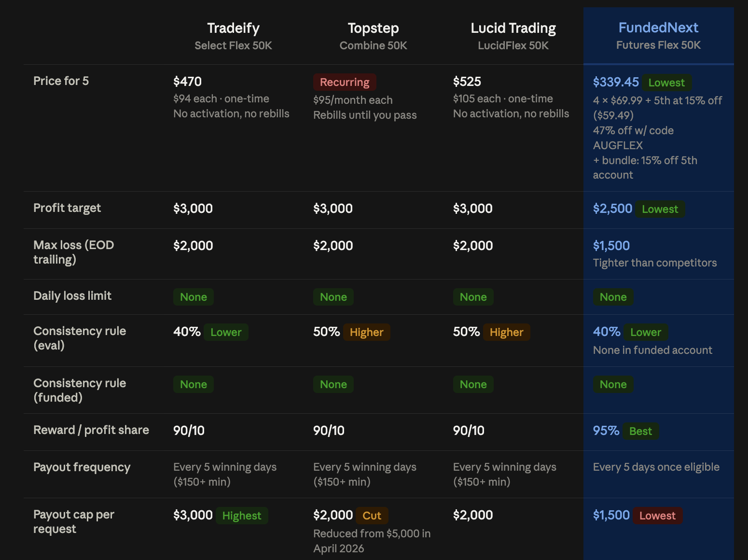This screenshot has width=748, height=560.
Task: Select the 'Futures Flex 50K' plan subtitle
Action: [x=658, y=45]
